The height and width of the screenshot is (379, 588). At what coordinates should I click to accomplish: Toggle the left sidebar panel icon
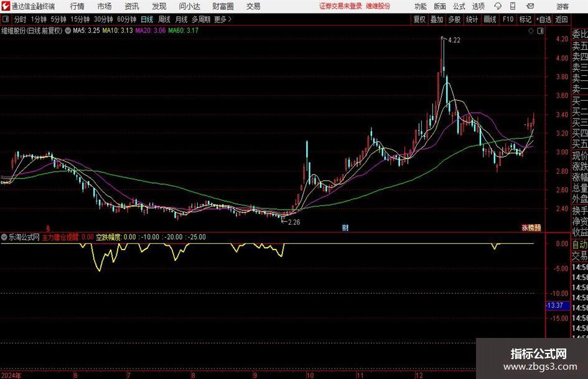click(5, 19)
